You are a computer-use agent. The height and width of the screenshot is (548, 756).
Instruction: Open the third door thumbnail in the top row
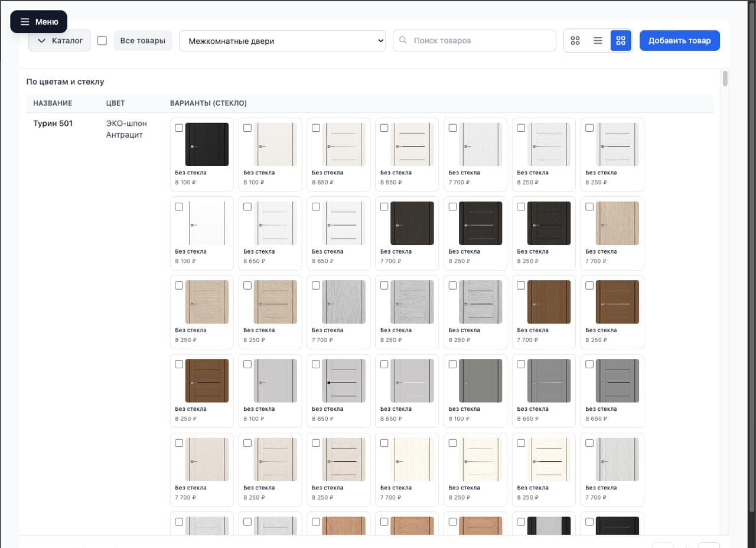click(x=344, y=144)
